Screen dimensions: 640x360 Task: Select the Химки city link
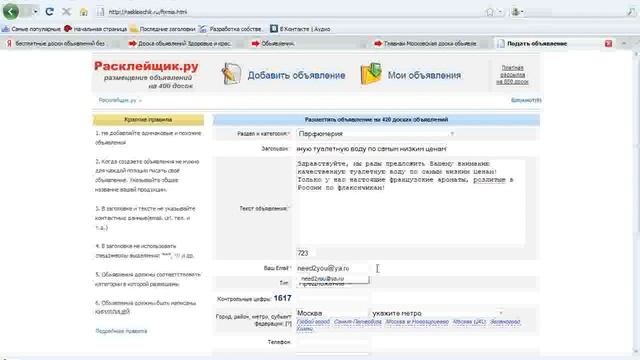point(304,328)
